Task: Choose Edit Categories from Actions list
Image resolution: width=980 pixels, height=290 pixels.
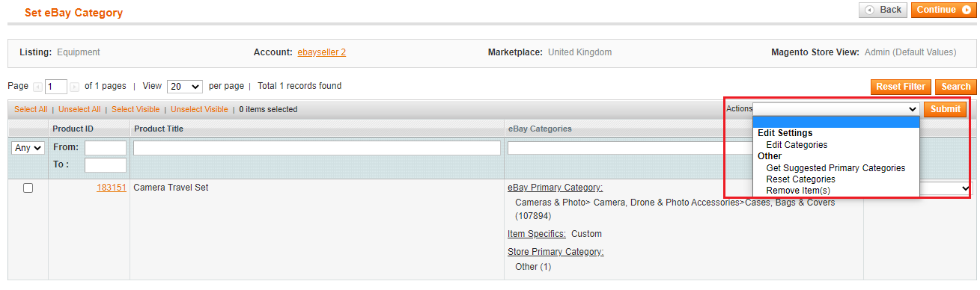Action: click(x=797, y=145)
